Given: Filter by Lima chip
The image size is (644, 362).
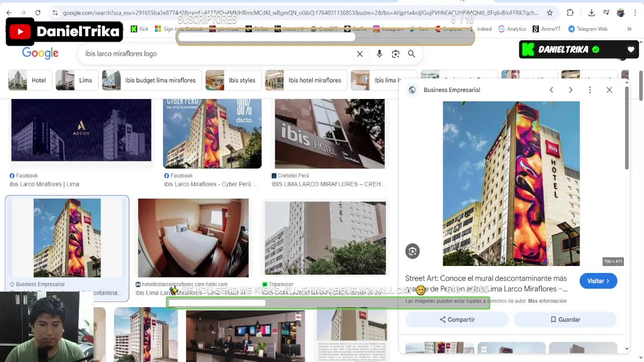Looking at the screenshot, I should tap(76, 80).
